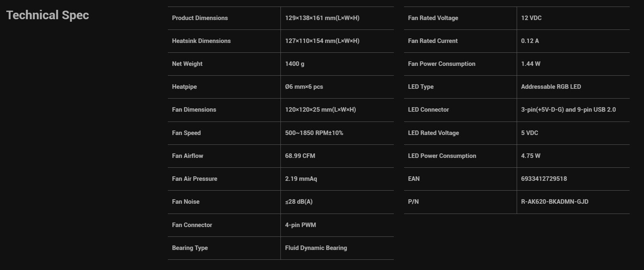The height and width of the screenshot is (270, 644).
Task: Click the 129×138×161 mm dimensions value
Action: (322, 18)
